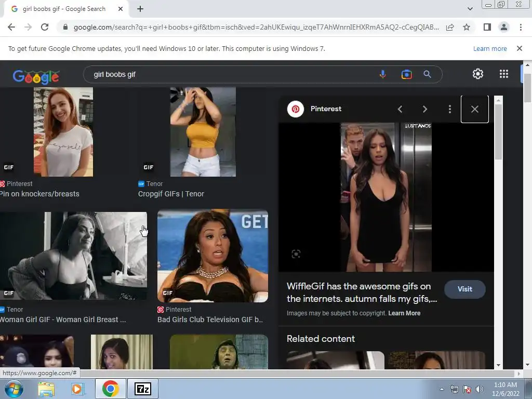Click the magnifier search button

click(x=428, y=74)
